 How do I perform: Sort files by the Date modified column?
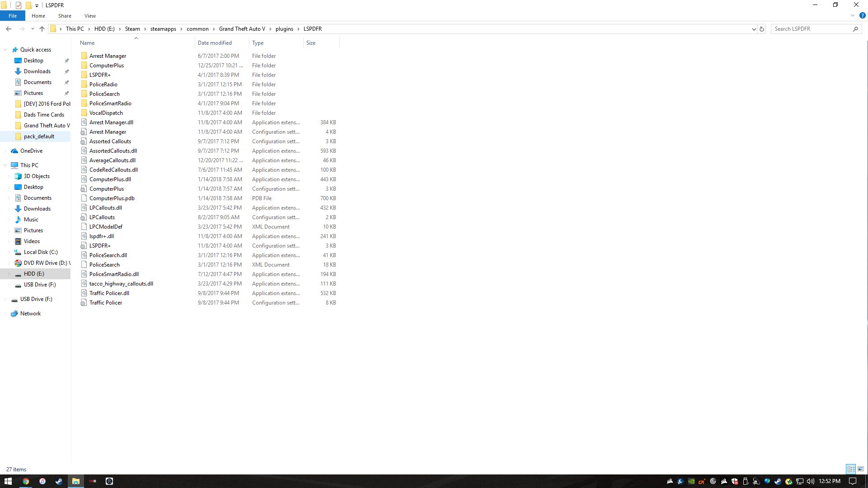215,43
